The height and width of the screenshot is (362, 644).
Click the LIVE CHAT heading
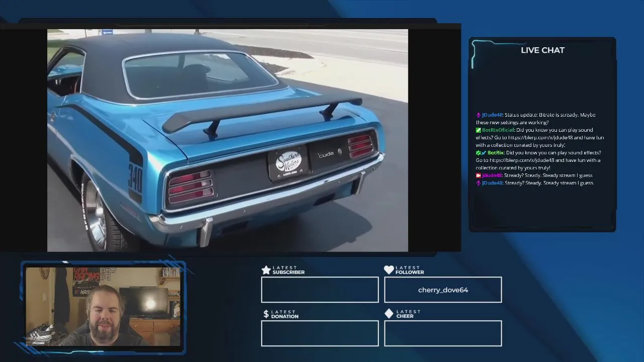coord(542,50)
